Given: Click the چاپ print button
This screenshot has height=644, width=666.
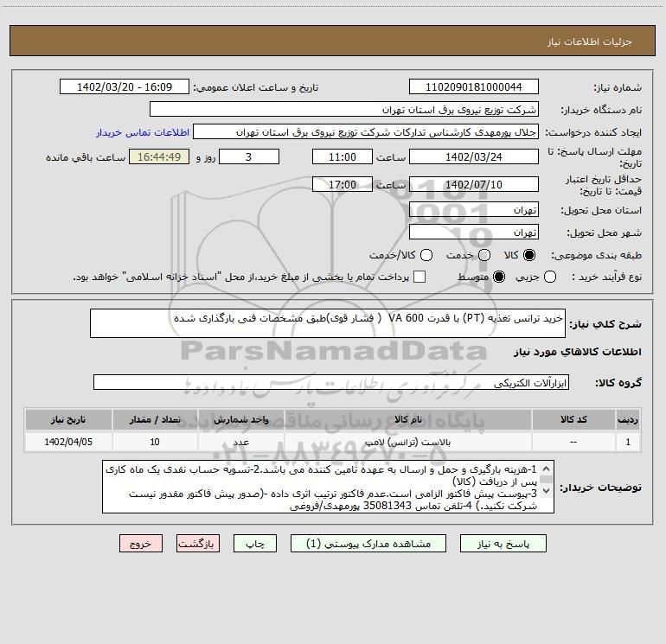Looking at the screenshot, I should [255, 544].
